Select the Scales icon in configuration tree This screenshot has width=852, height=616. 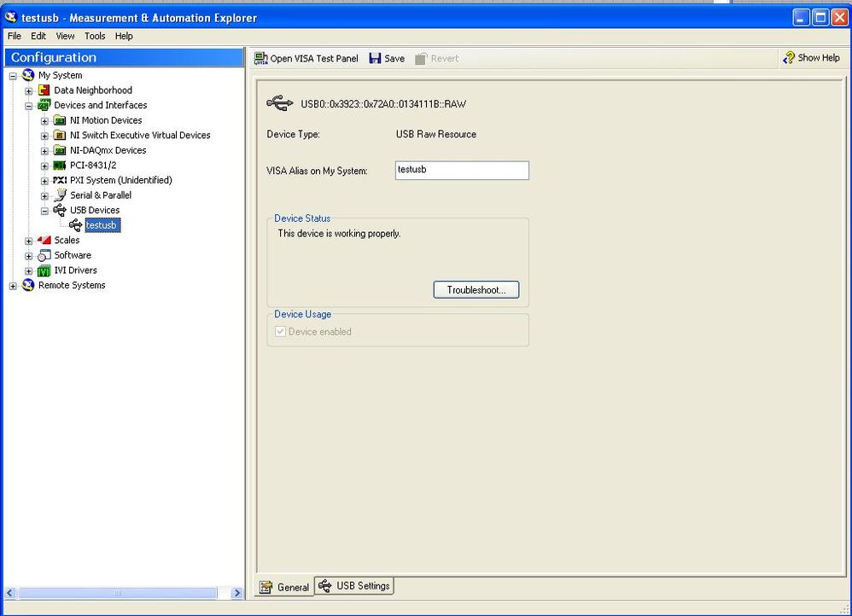click(44, 240)
